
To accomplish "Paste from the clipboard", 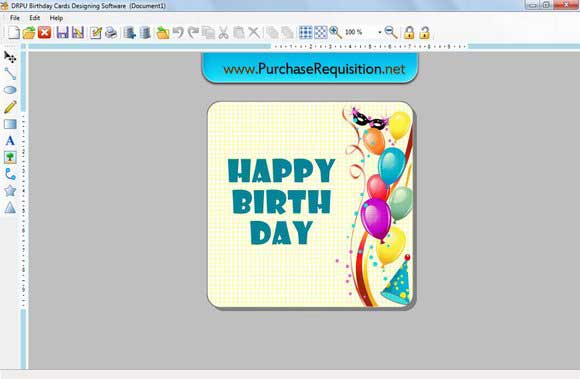I will [239, 33].
